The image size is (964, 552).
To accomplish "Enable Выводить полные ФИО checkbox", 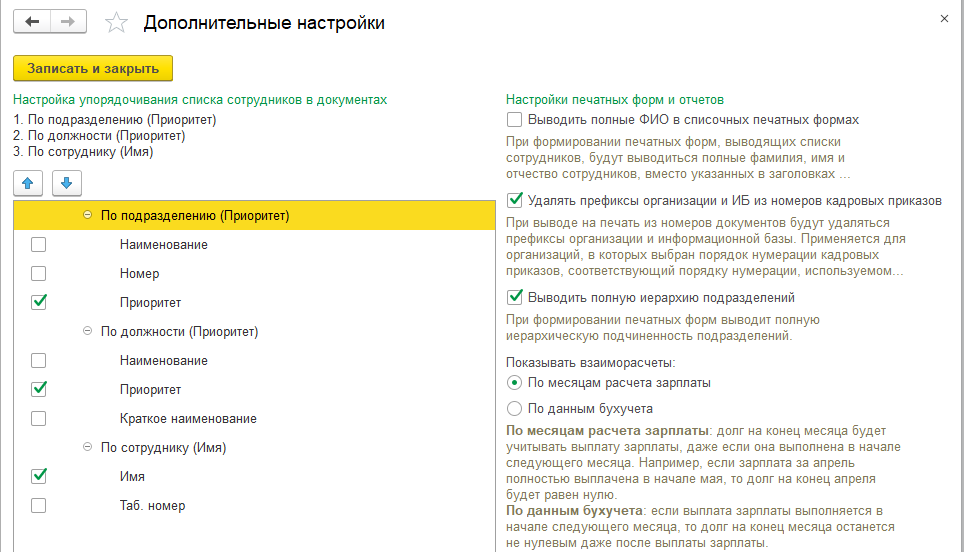I will point(515,119).
